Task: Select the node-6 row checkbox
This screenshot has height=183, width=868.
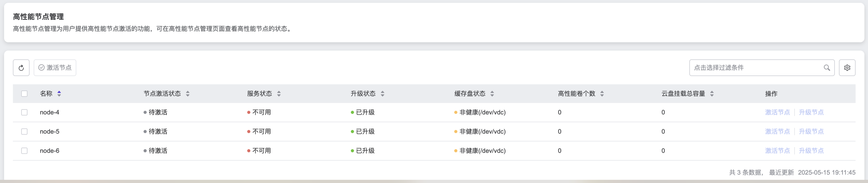Action: tap(24, 151)
